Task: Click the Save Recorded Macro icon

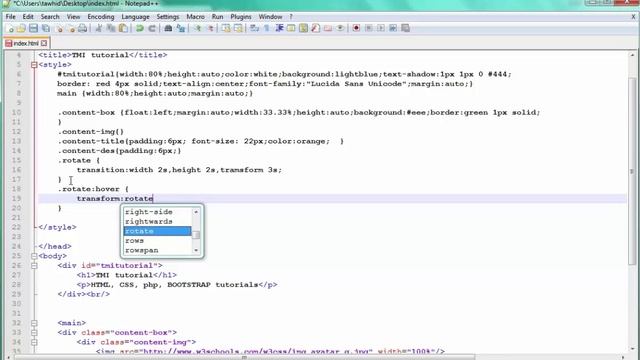Action: click(x=405, y=28)
